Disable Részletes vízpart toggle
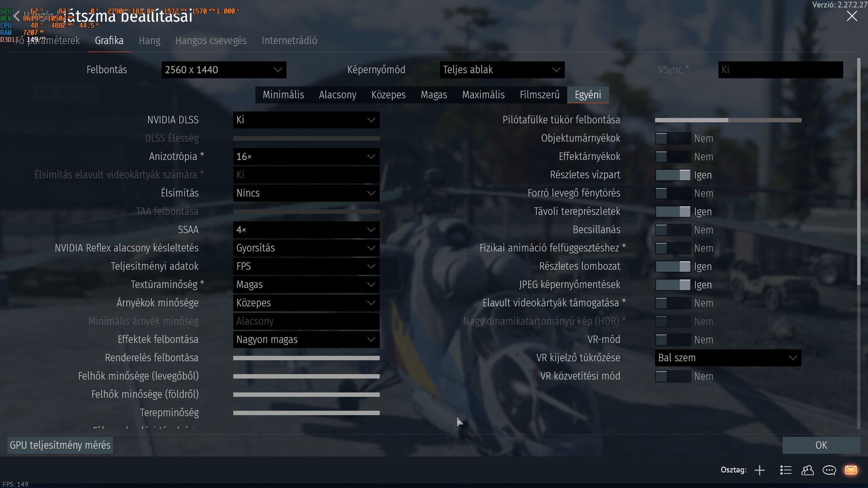Image resolution: width=868 pixels, height=488 pixels. click(x=673, y=175)
